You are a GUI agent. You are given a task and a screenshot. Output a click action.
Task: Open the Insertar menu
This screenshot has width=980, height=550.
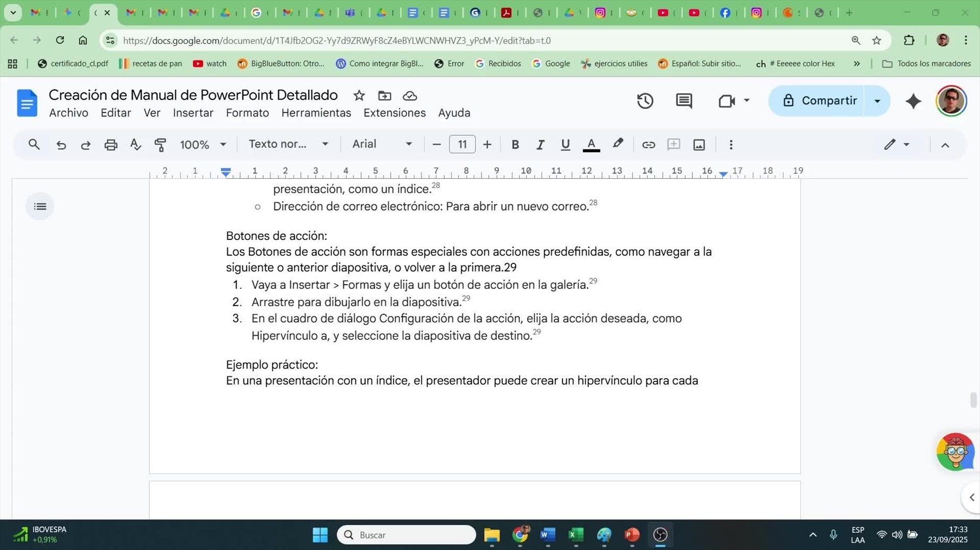(193, 113)
